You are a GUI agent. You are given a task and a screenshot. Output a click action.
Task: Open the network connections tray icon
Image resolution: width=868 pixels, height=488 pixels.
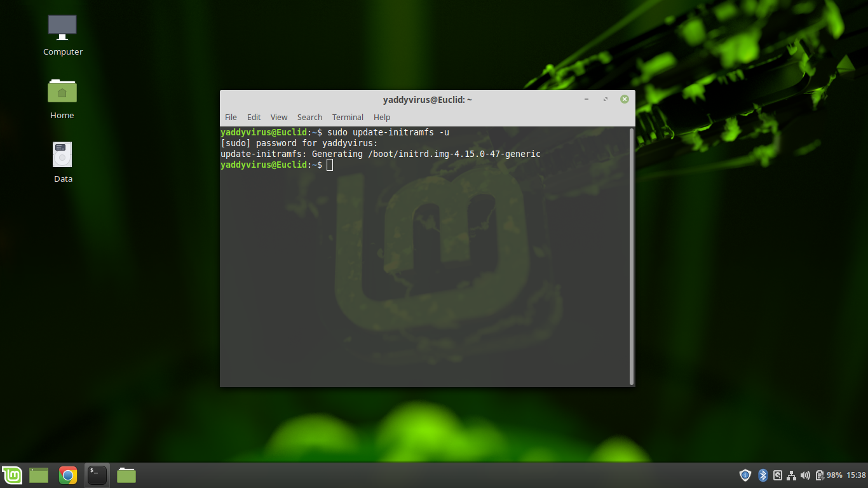point(791,475)
